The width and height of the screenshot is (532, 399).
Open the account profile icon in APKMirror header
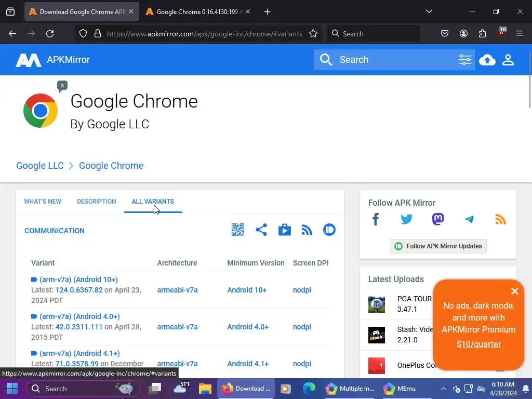coord(508,60)
